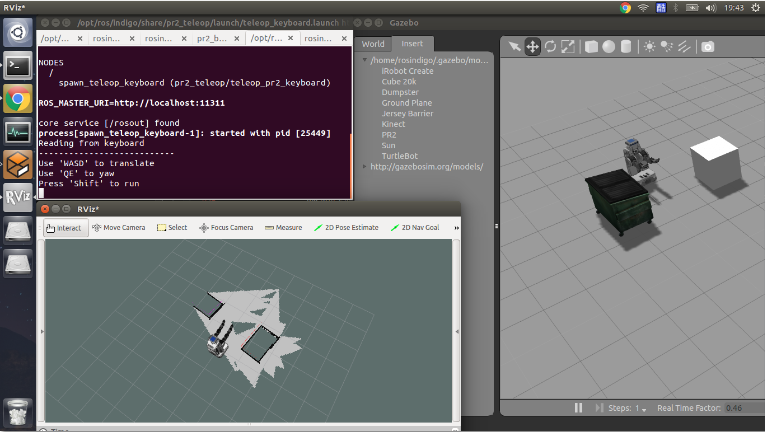The width and height of the screenshot is (765, 432).
Task: Add a spot light in Gazebo
Action: pos(666,46)
